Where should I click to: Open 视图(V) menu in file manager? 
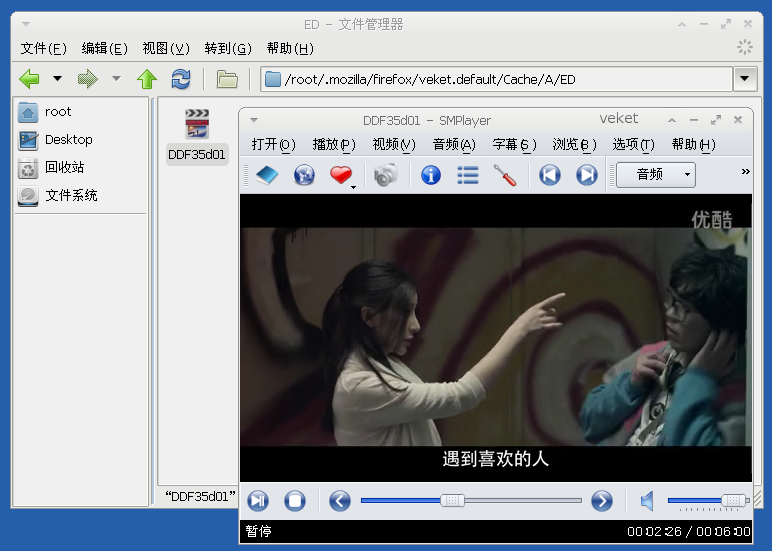coord(166,48)
